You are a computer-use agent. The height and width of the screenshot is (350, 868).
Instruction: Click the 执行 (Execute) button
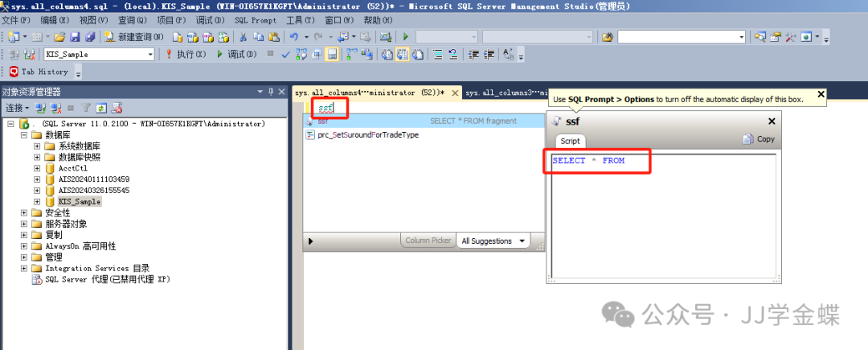186,54
